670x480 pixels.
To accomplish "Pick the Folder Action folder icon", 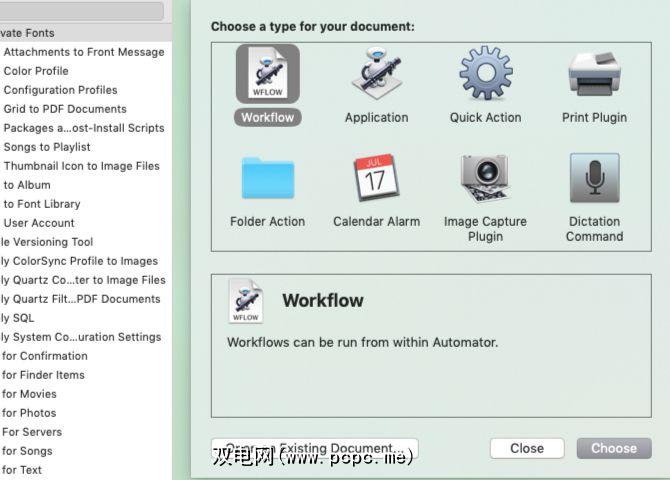I will pos(268,178).
